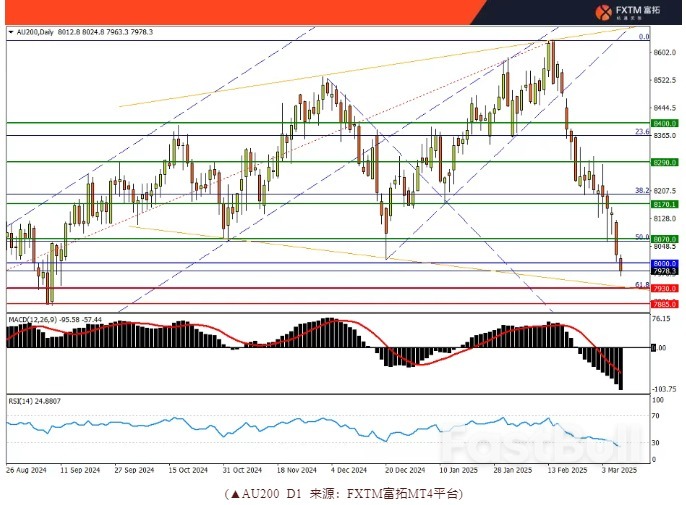Click the 23.6 Fibonacci level label
The image size is (686, 505).
pos(614,131)
